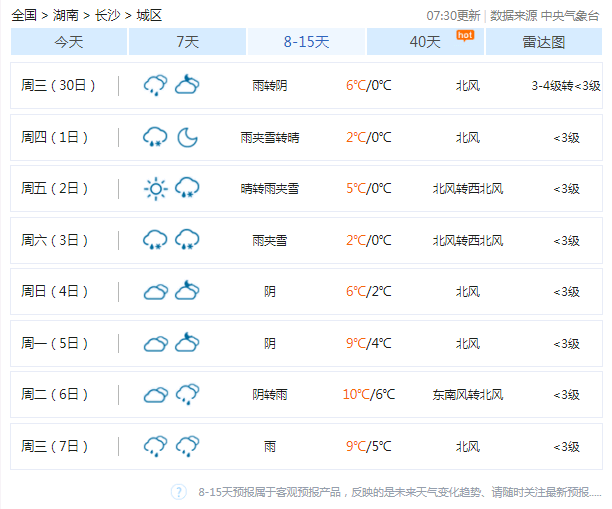Click daytime sleet icon for 周六 3日
Image resolution: width=612 pixels, height=509 pixels.
(x=155, y=240)
